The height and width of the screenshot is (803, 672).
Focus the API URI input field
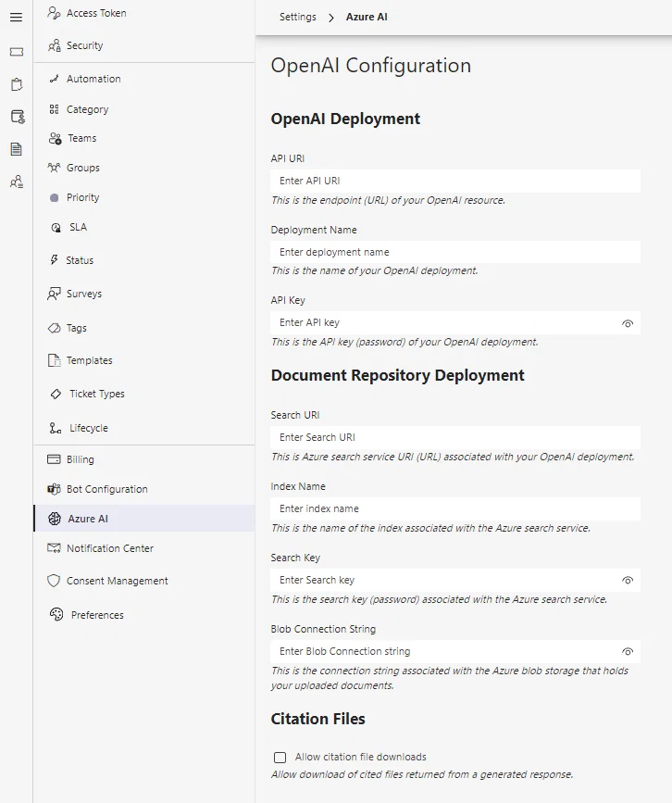[455, 181]
